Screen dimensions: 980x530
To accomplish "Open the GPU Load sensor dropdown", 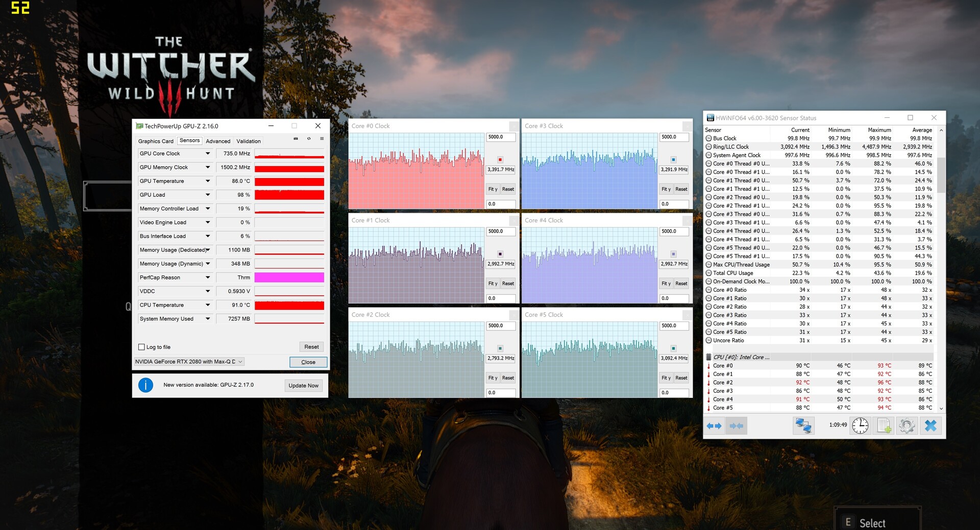I will point(208,195).
